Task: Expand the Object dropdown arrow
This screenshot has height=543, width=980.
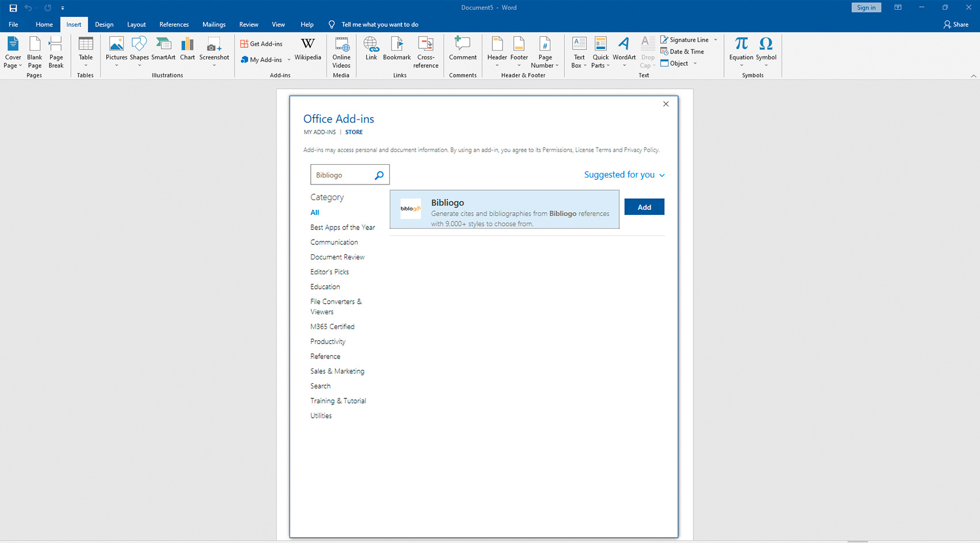Action: [695, 63]
